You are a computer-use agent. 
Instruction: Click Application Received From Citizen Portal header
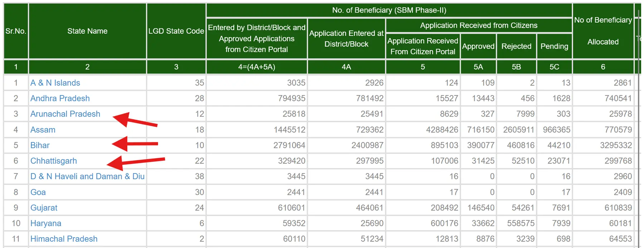pyautogui.click(x=423, y=46)
